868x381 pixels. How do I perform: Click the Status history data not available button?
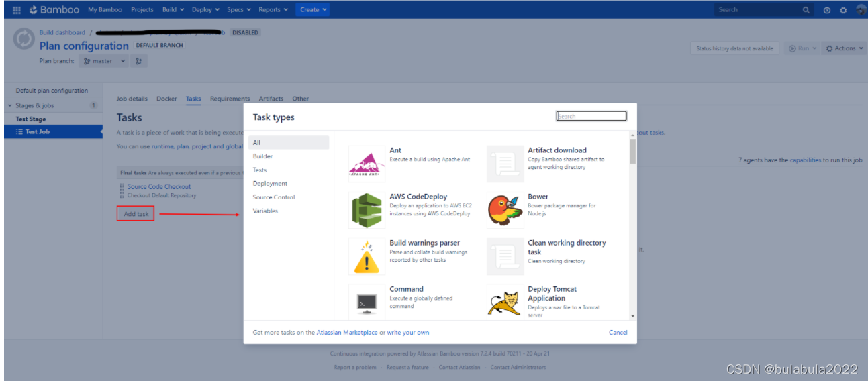[x=734, y=48]
